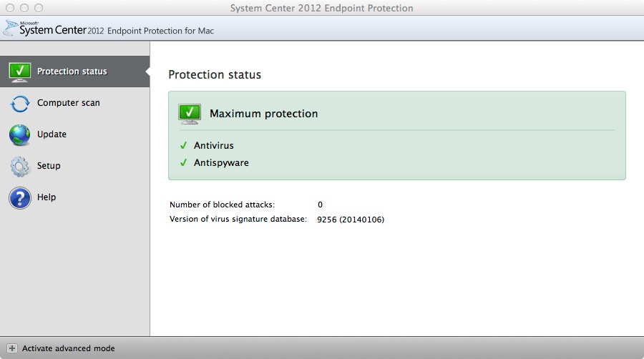Activate advanced mode text link
Viewport: 644px width, 359px height.
tap(68, 348)
